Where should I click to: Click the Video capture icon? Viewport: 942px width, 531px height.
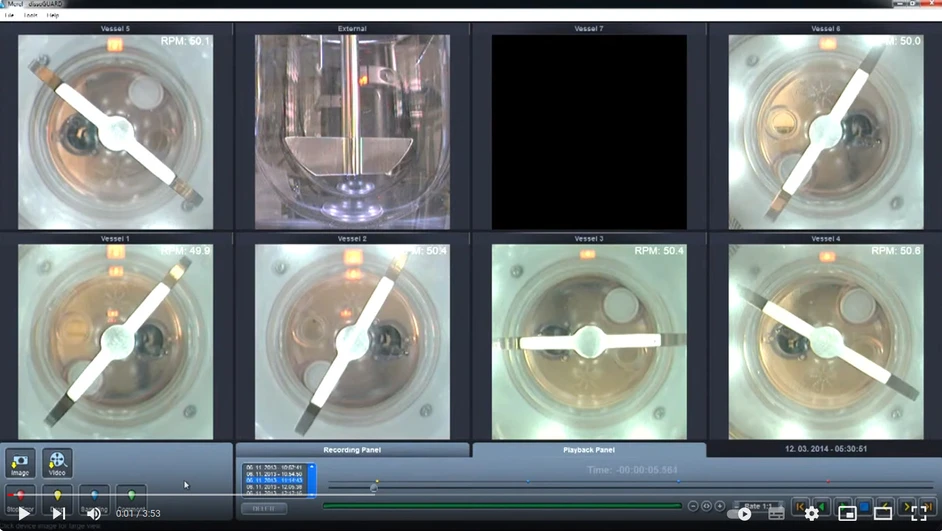(x=57, y=463)
